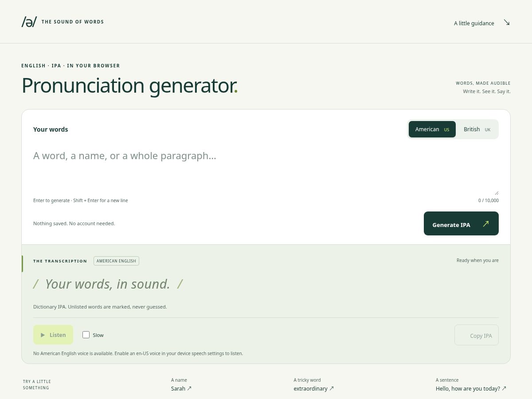Screen dimensions: 532x399
Task: Click the Your words, in sound. placeholder
Action: pyautogui.click(x=108, y=284)
